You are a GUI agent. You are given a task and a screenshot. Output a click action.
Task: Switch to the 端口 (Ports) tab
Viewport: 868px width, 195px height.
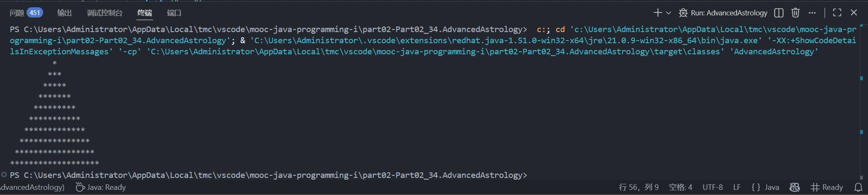tap(174, 13)
